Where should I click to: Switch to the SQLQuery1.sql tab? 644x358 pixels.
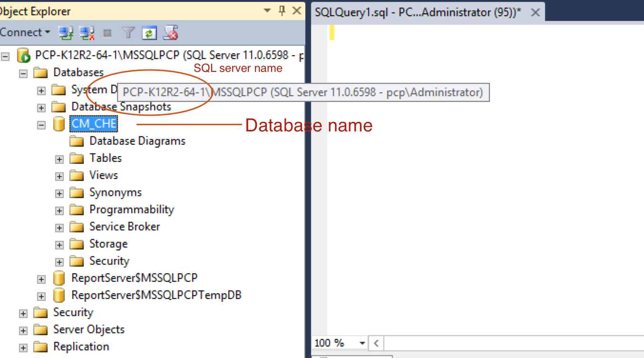click(x=419, y=12)
